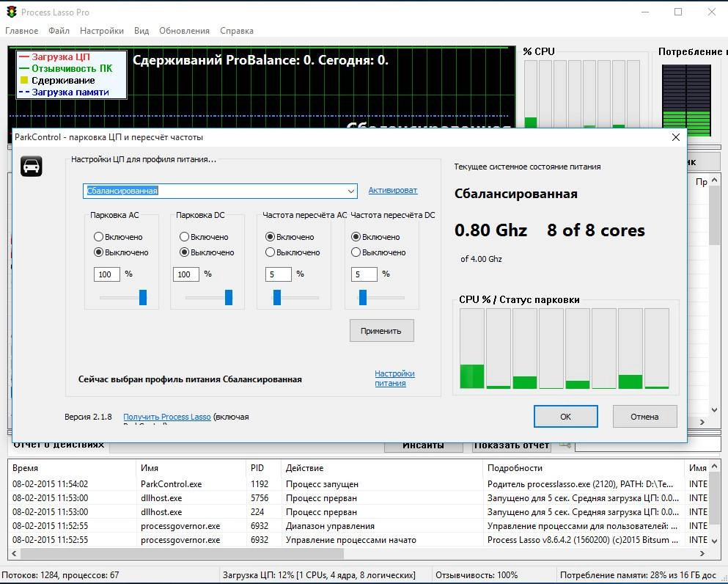Click the Process Lasso traffic-light app icon
This screenshot has height=584, width=728.
coord(12,12)
